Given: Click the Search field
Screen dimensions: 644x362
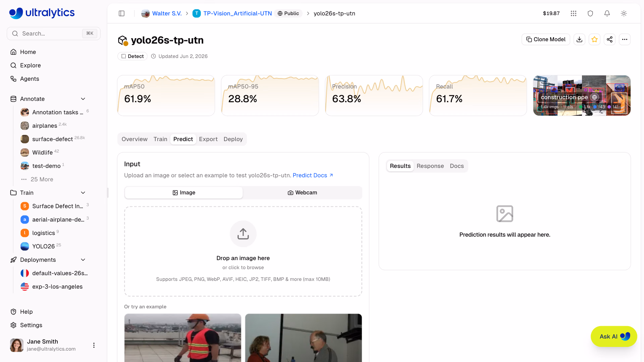Looking at the screenshot, I should click(x=54, y=34).
